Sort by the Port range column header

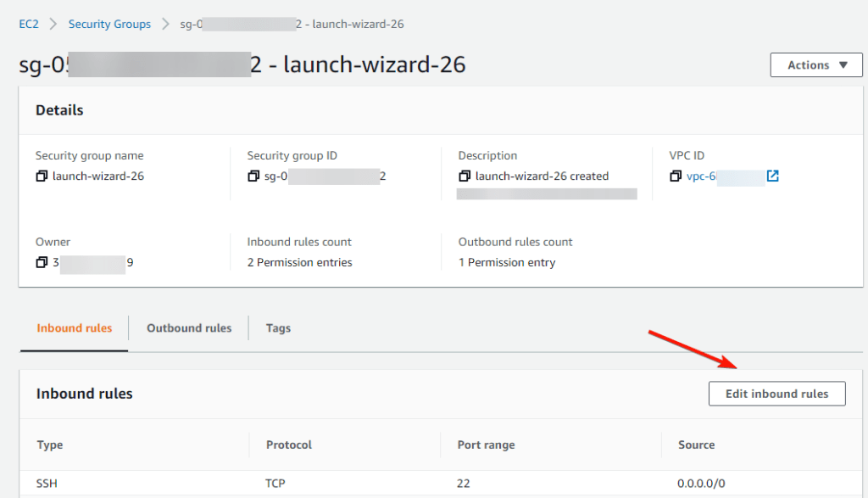pos(485,445)
